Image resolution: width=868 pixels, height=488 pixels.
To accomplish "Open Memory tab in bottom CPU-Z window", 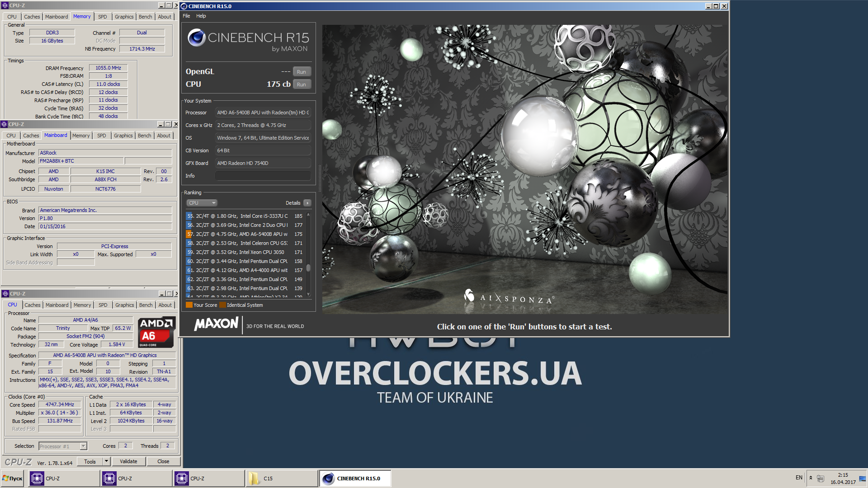I will 82,305.
